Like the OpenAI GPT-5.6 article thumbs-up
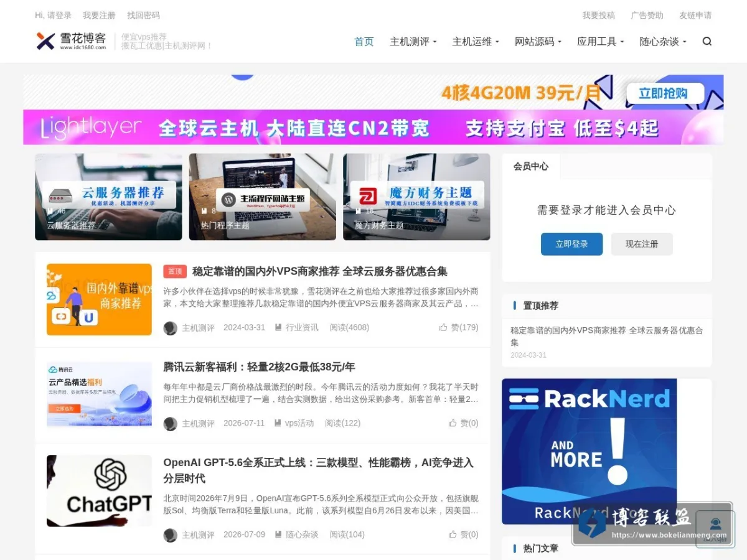747x560 pixels. point(463,534)
